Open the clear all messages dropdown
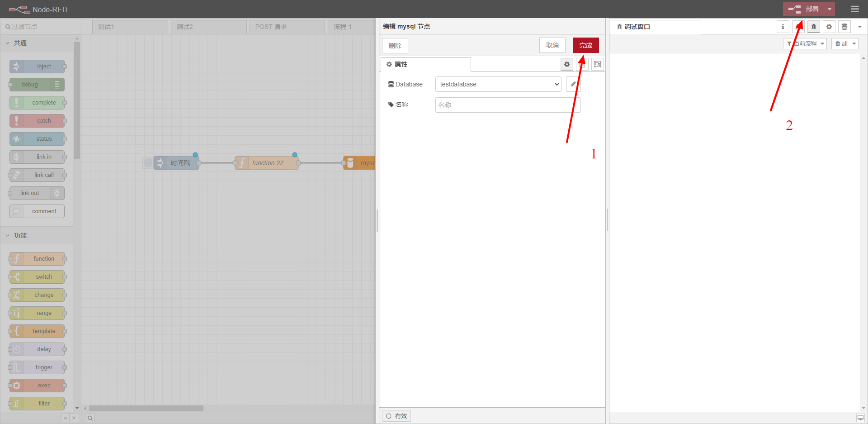The width and height of the screenshot is (868, 424). 844,44
